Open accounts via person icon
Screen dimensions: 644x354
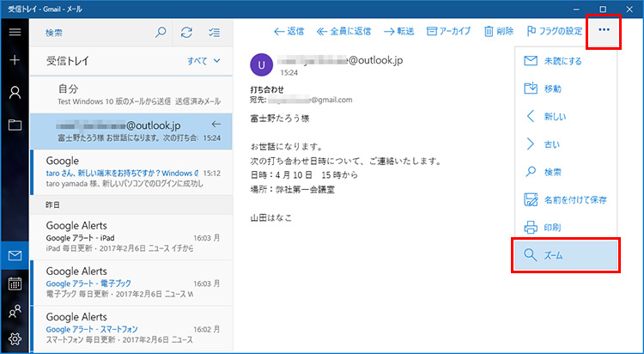15,93
